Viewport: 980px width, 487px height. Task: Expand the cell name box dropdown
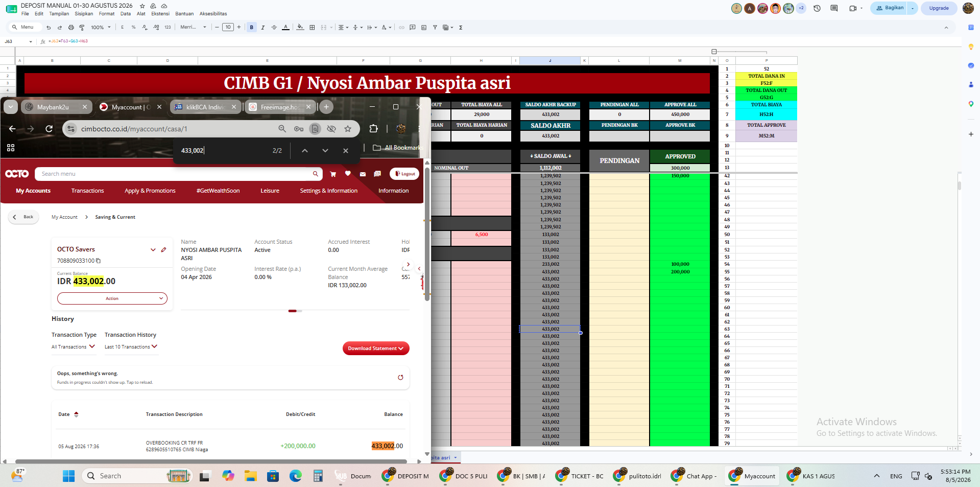[31, 41]
